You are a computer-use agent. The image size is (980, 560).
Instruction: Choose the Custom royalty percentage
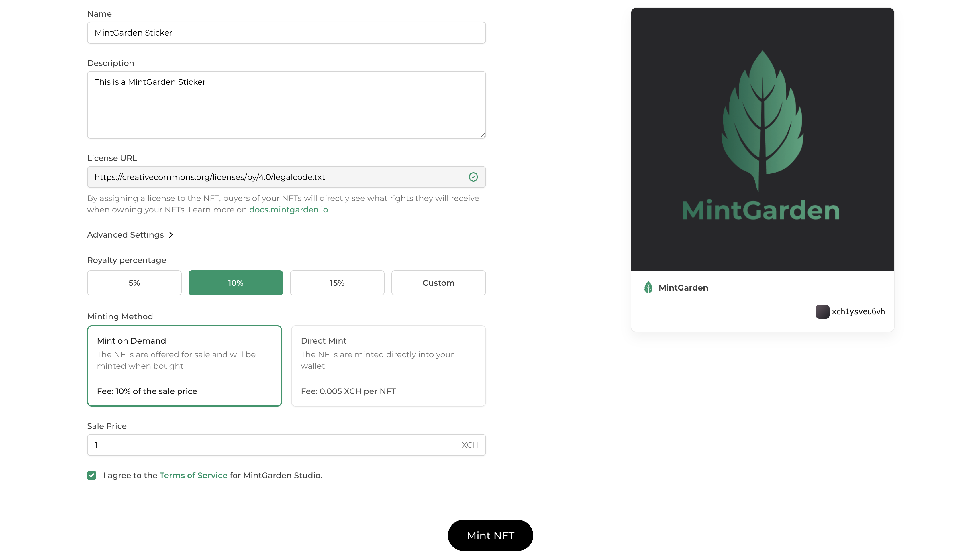438,283
